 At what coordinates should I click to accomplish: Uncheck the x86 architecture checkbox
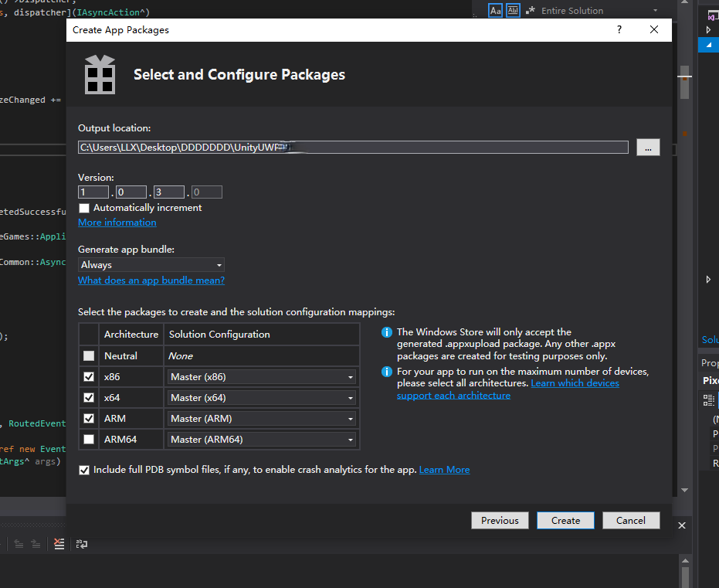[x=89, y=376]
